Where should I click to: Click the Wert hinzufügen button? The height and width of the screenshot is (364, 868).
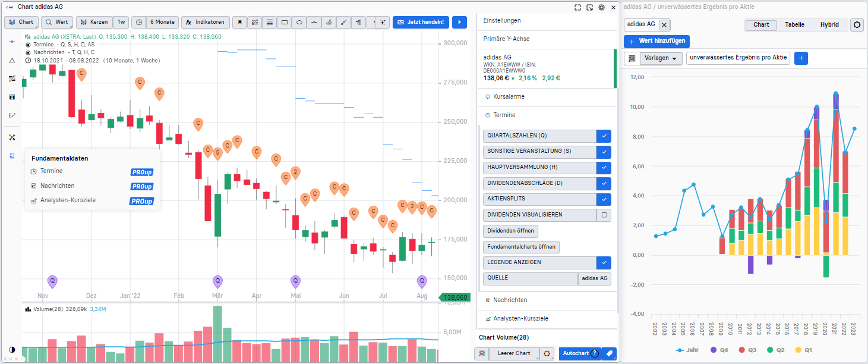(656, 42)
